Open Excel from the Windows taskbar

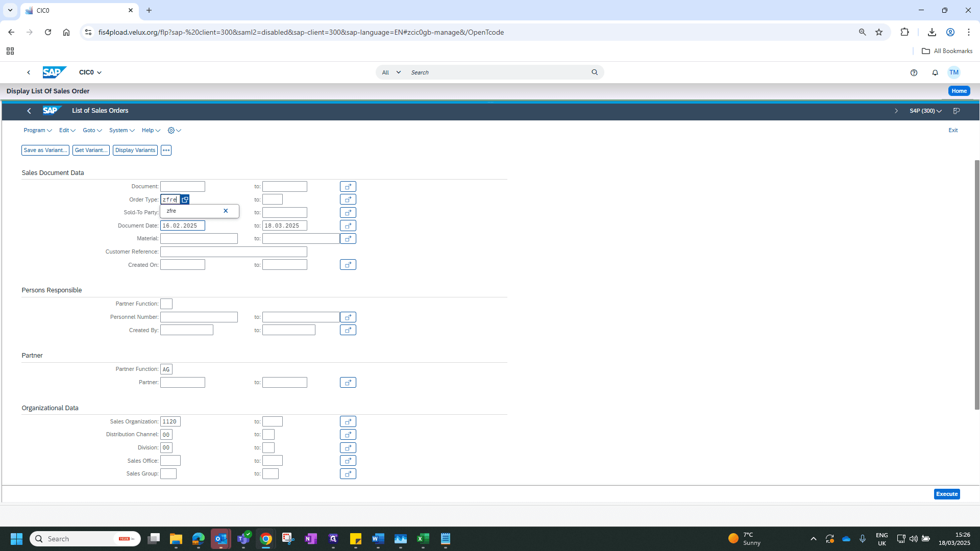[423, 539]
